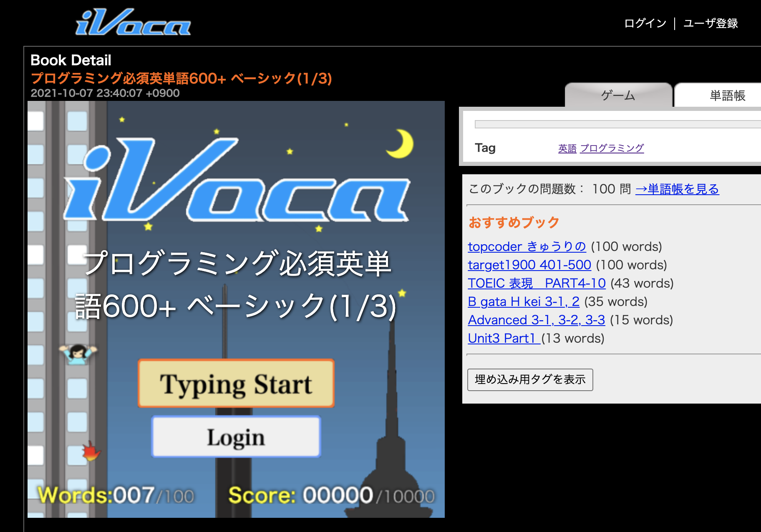Click the 英語 tag link
This screenshot has width=761, height=532.
point(567,148)
